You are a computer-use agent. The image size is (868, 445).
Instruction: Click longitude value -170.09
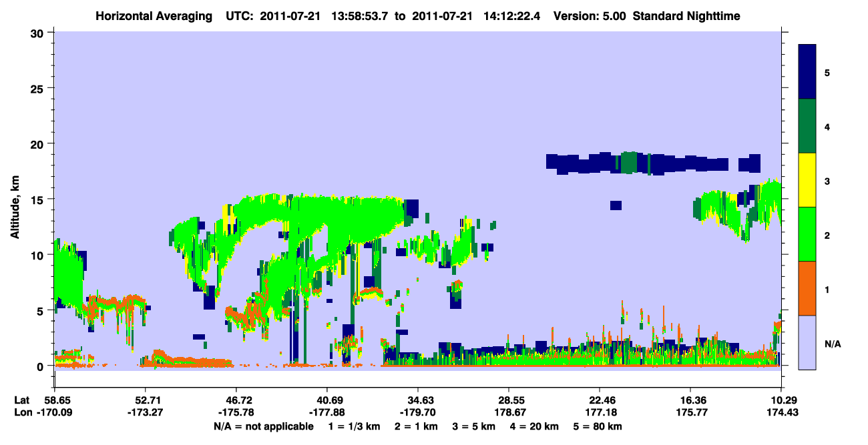point(54,412)
